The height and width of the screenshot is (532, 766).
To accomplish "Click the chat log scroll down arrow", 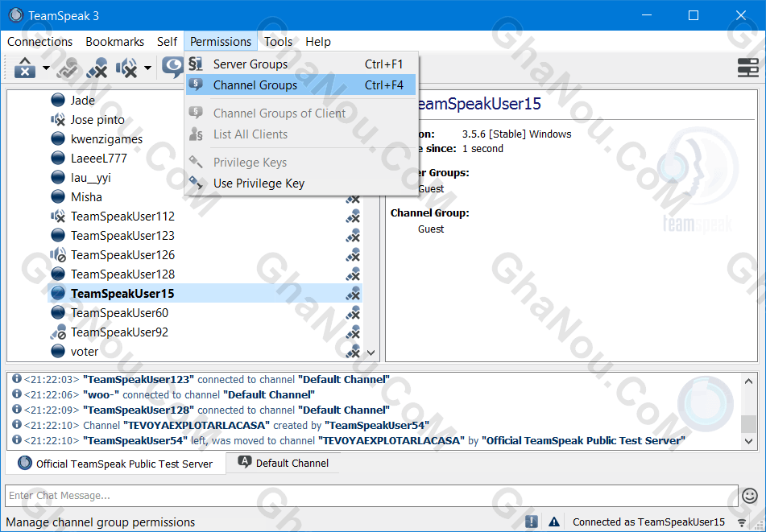I will pyautogui.click(x=748, y=441).
